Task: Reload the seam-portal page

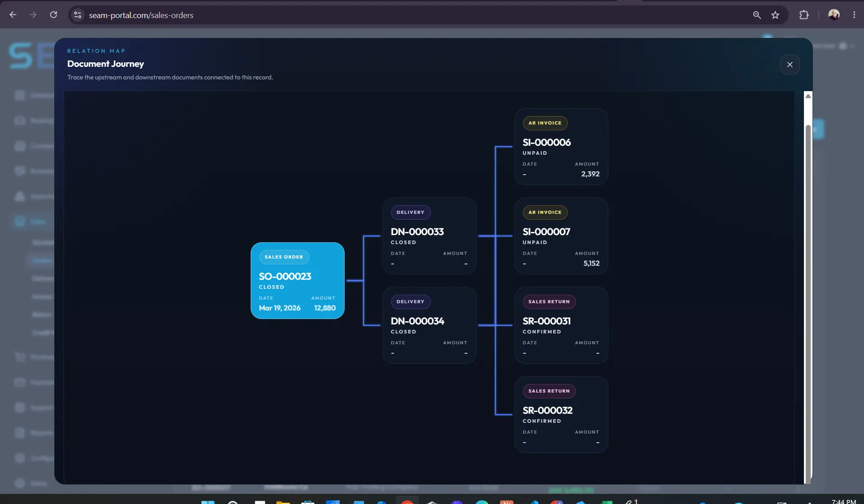Action: coord(53,15)
